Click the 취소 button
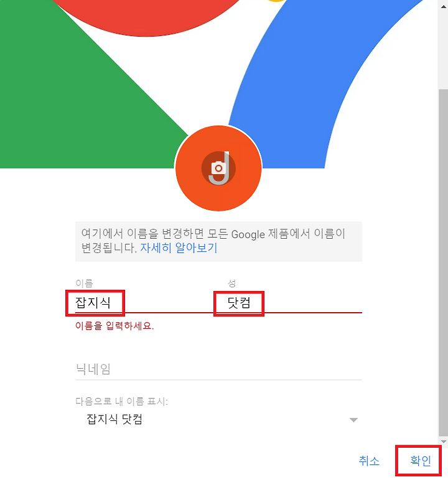Image resolution: width=448 pixels, height=485 pixels. click(x=369, y=461)
